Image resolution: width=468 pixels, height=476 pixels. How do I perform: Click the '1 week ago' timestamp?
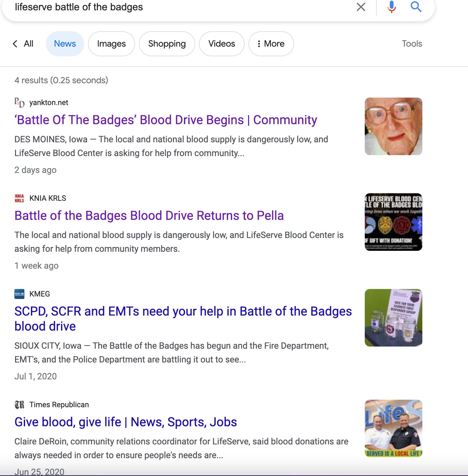[x=36, y=266]
